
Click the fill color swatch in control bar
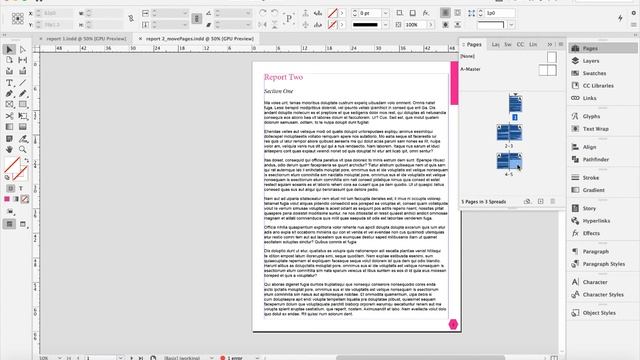pos(333,13)
